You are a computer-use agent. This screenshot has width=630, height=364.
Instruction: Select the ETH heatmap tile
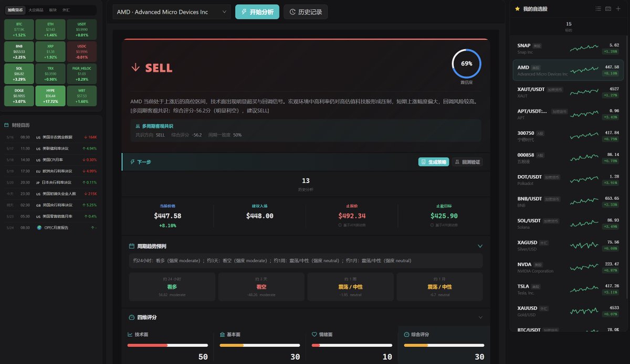click(x=50, y=29)
